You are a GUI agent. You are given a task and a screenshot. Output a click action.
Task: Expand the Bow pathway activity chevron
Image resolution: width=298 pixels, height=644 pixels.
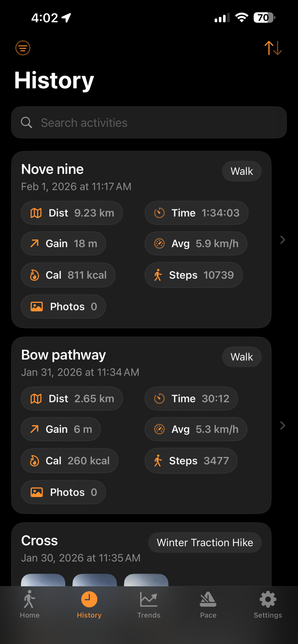(283, 425)
